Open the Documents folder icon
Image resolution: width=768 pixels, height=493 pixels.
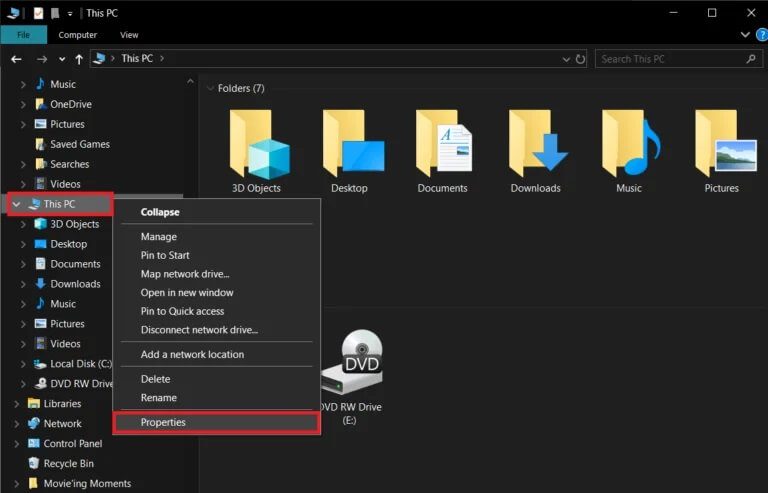point(442,147)
